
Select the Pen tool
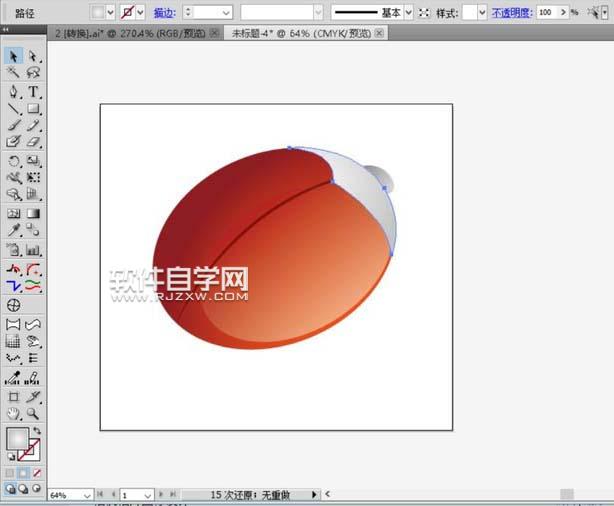click(x=13, y=91)
